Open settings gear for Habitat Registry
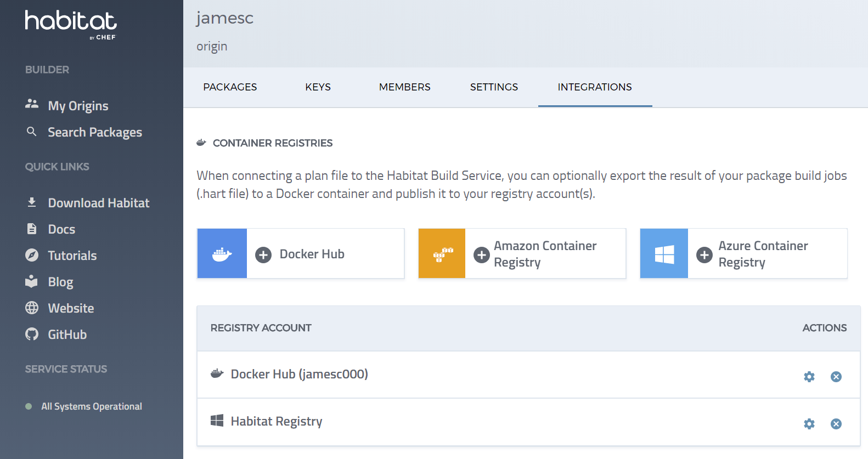868x459 pixels. (x=809, y=424)
